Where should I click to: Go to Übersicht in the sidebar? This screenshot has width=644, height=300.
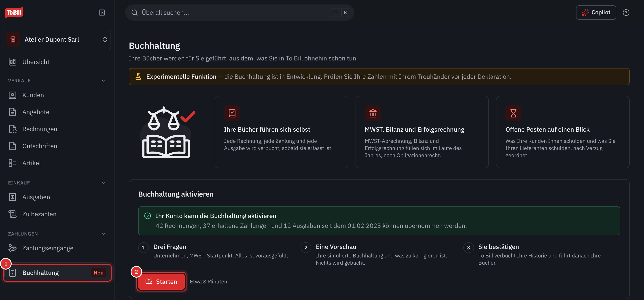57,62
